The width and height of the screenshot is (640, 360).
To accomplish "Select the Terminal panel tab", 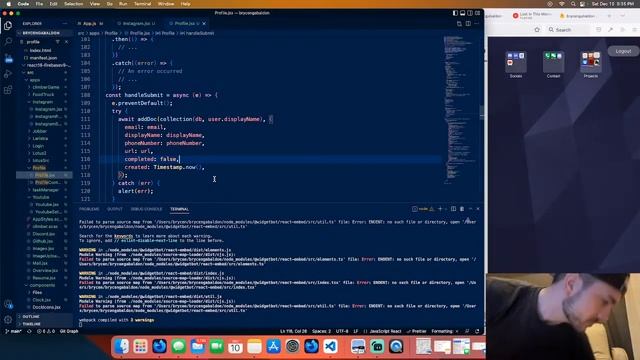I will [x=179, y=209].
